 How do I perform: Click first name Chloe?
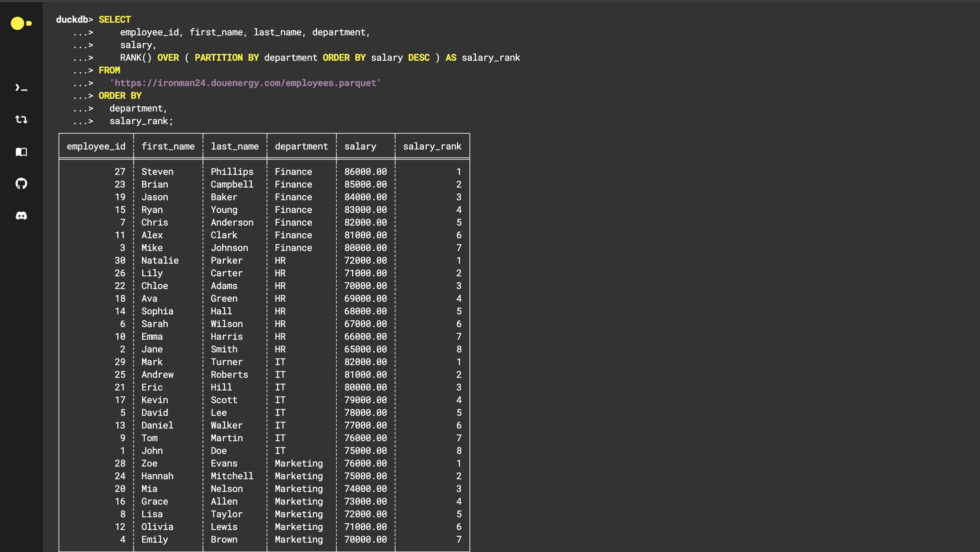point(154,286)
